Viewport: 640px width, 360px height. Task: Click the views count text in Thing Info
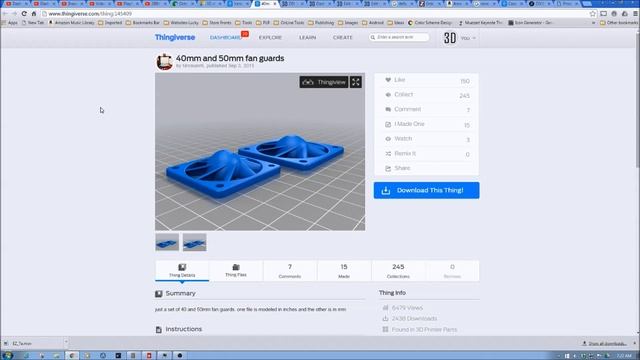tap(407, 308)
